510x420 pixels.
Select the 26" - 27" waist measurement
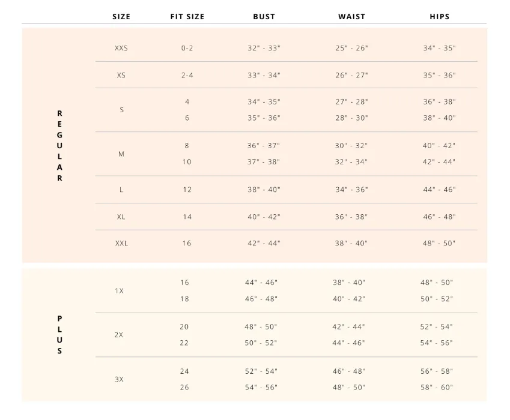coord(351,76)
